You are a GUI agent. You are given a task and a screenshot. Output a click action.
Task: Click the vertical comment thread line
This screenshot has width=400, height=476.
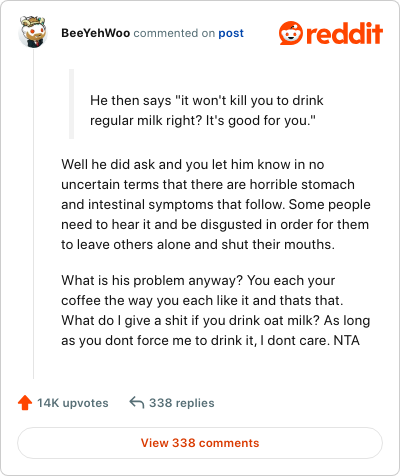point(33,213)
